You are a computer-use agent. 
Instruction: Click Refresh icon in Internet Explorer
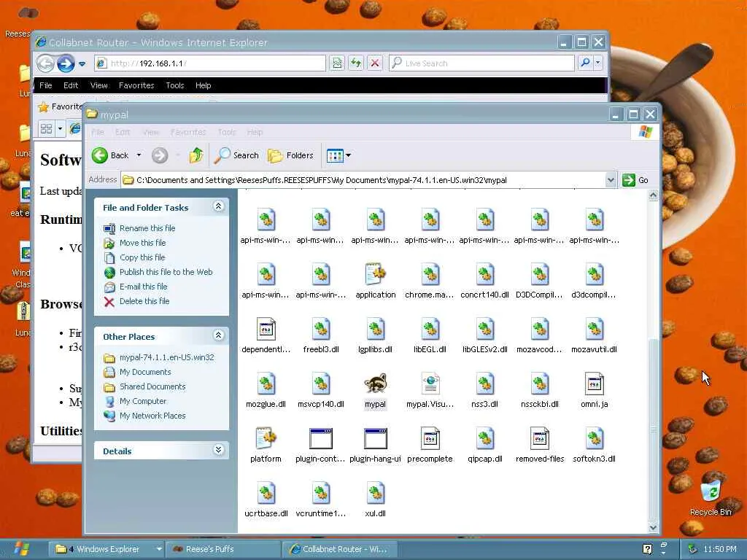[356, 63]
